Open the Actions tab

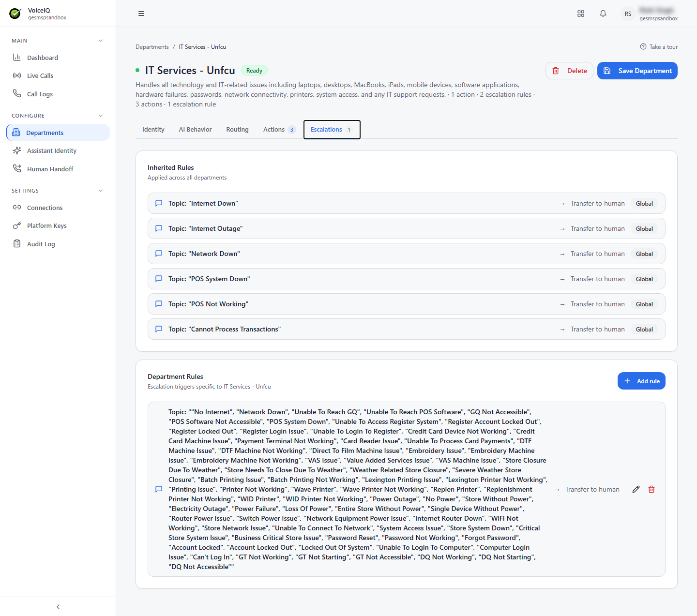(x=279, y=130)
